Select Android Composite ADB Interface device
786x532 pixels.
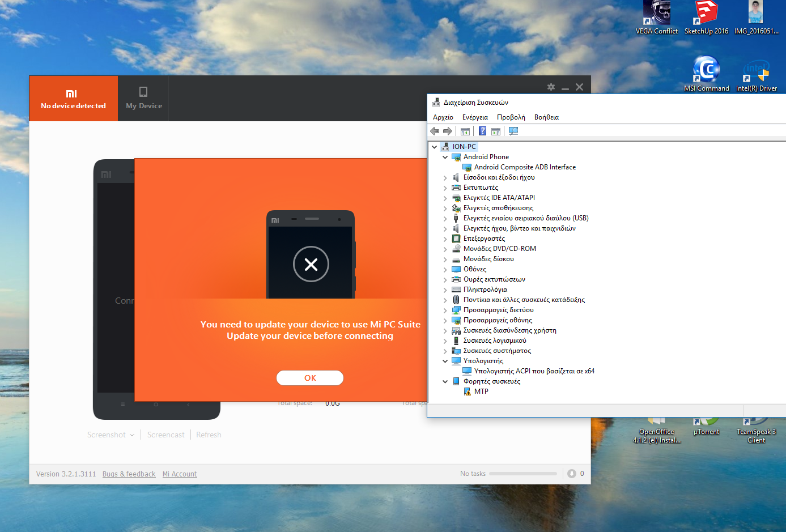(525, 167)
